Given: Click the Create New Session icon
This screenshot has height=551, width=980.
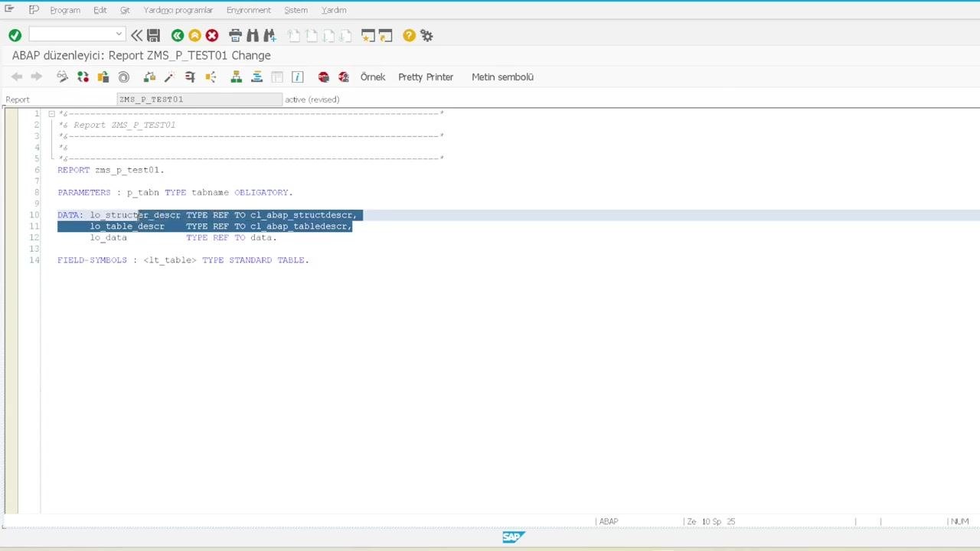Looking at the screenshot, I should pos(368,35).
